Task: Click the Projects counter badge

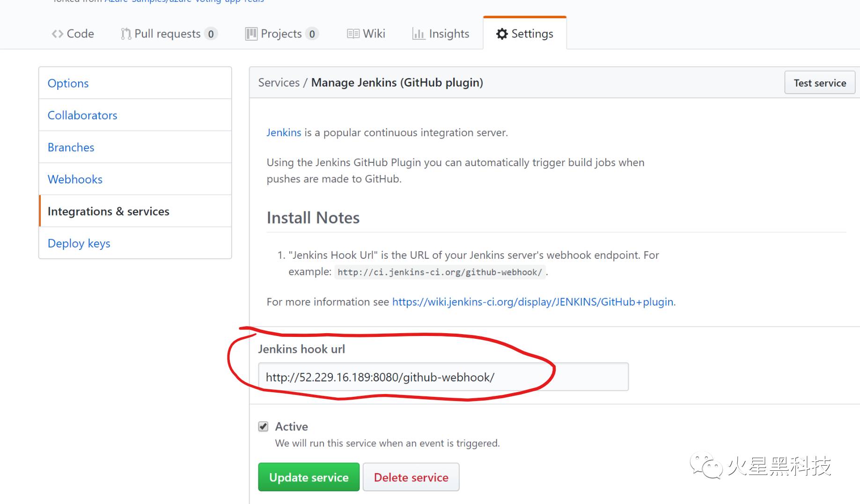Action: click(312, 34)
